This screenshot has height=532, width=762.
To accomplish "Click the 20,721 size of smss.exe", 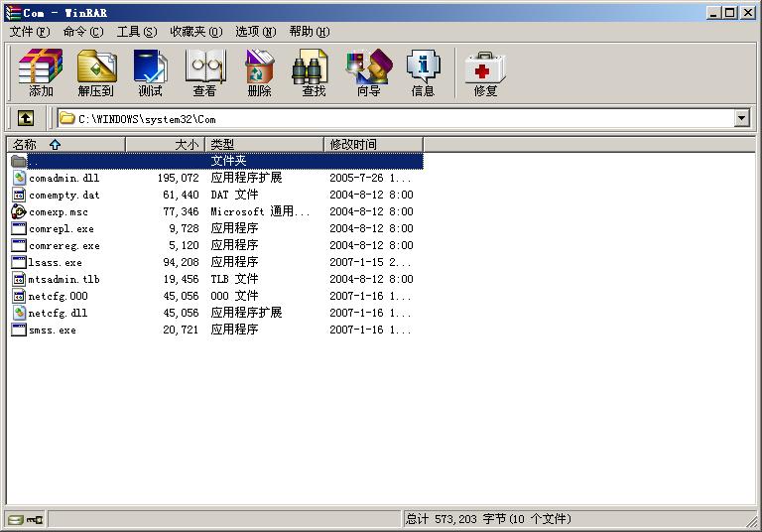I will pos(181,330).
